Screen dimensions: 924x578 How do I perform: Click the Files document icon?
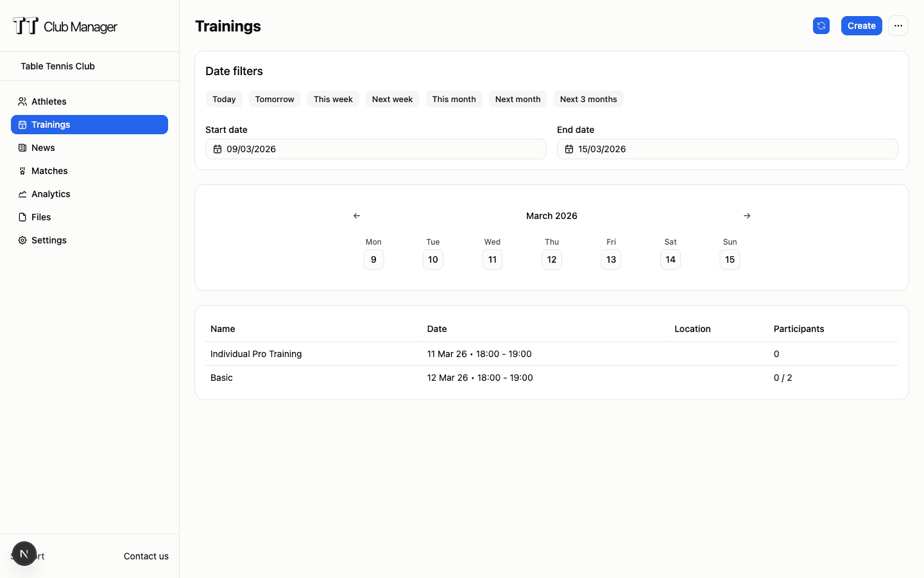click(22, 217)
